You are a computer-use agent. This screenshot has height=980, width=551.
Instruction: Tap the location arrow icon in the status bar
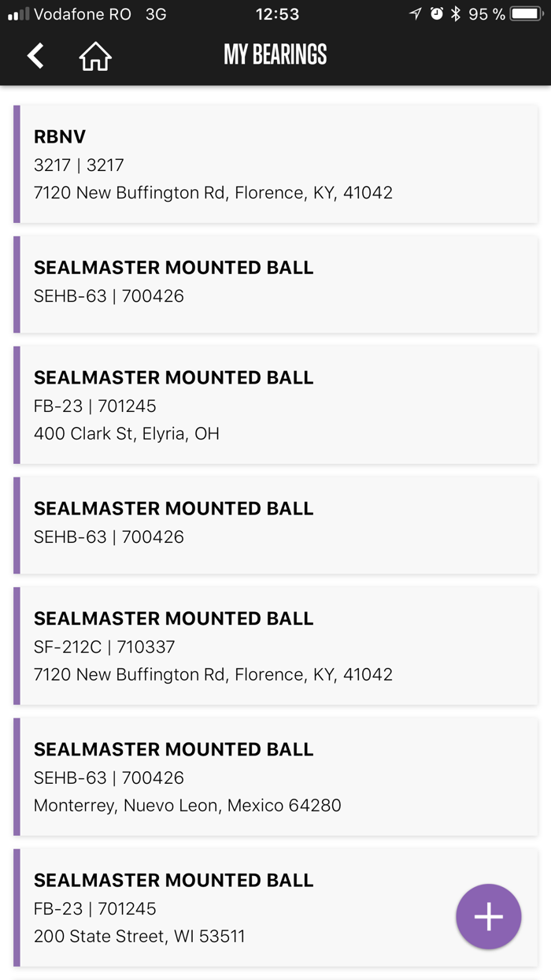click(x=416, y=13)
